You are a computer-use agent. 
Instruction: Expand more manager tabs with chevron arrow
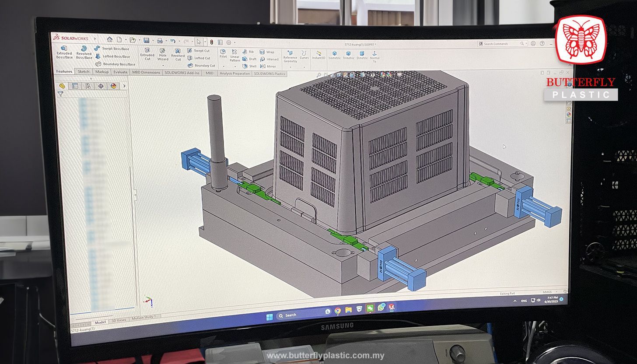pyautogui.click(x=124, y=86)
